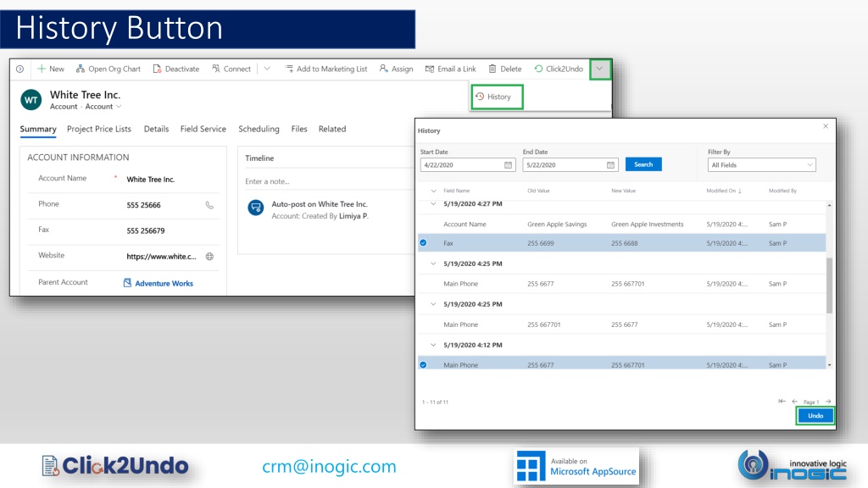This screenshot has width=868, height=488.
Task: Click the back history icon in command bar
Action: click(x=20, y=69)
